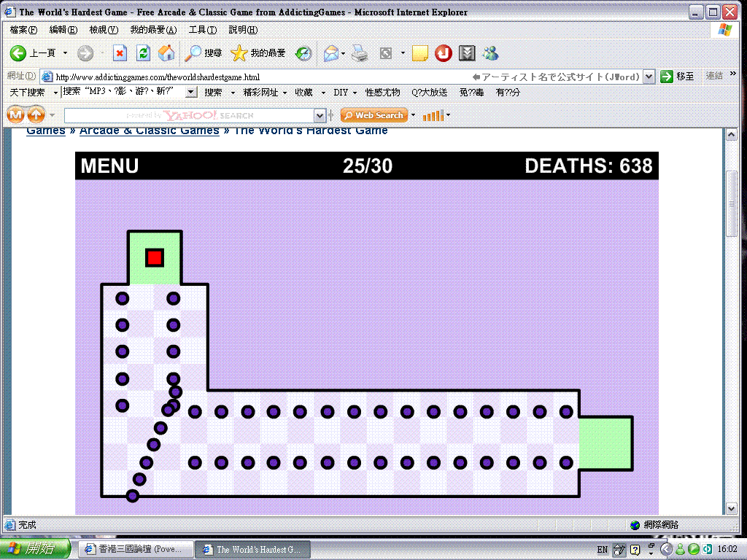Click the orange M toolbar button
Image resolution: width=747 pixels, height=560 pixels.
[x=15, y=114]
